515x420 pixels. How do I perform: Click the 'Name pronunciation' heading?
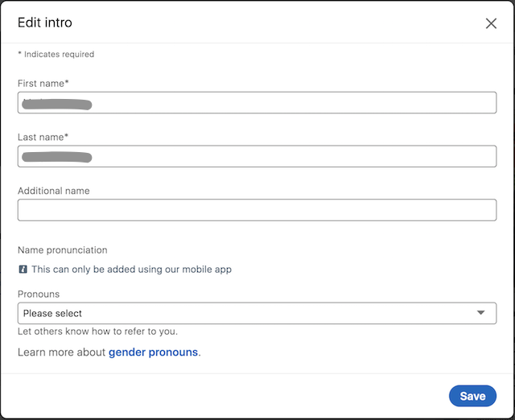(x=63, y=250)
